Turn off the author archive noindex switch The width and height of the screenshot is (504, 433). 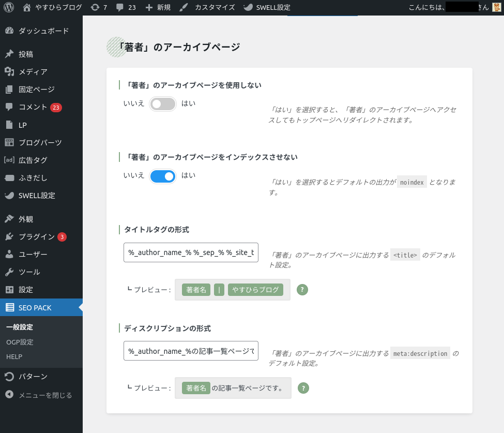163,176
